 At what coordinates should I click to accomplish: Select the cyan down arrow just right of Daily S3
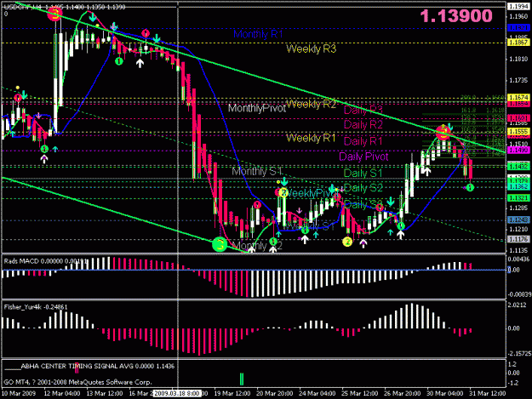point(391,202)
